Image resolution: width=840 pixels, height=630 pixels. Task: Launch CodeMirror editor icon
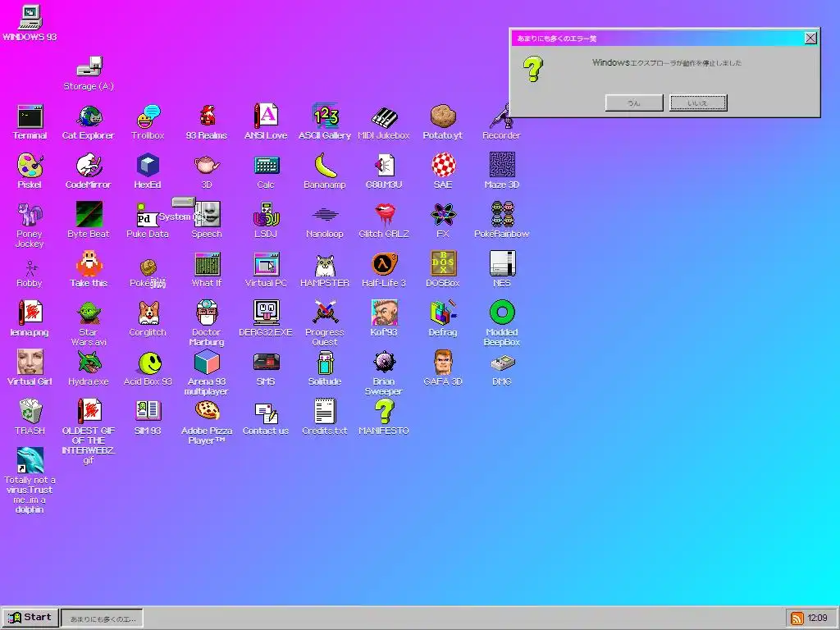click(89, 166)
